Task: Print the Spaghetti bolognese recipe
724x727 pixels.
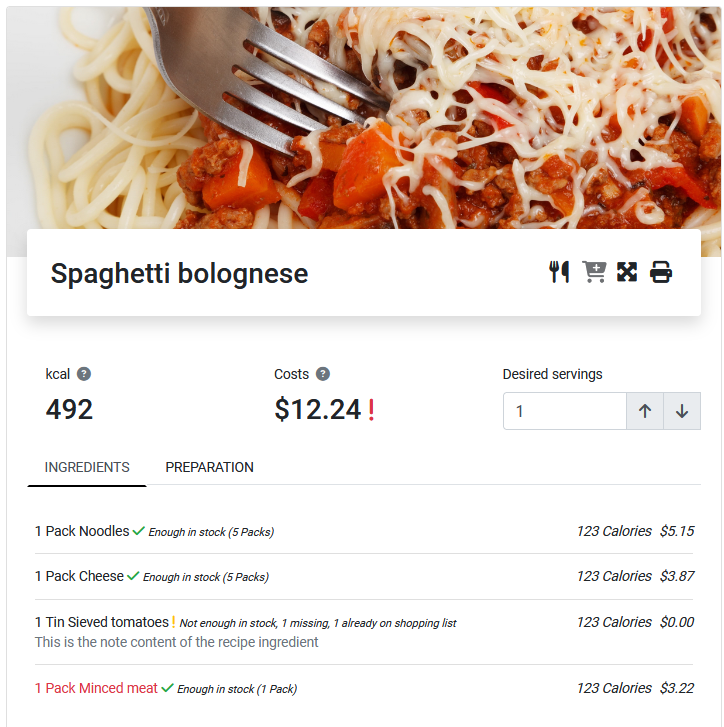Action: coord(661,272)
